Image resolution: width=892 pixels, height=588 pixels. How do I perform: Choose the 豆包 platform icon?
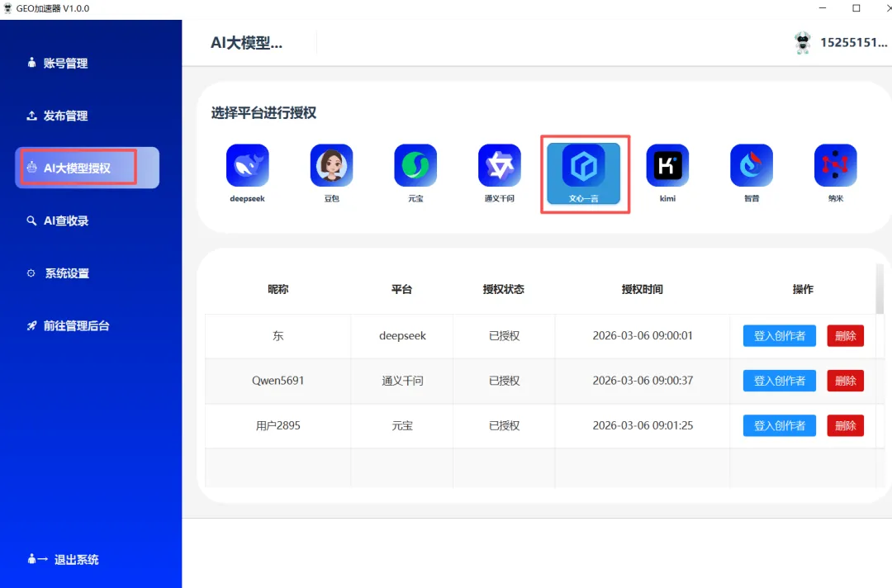pyautogui.click(x=332, y=165)
